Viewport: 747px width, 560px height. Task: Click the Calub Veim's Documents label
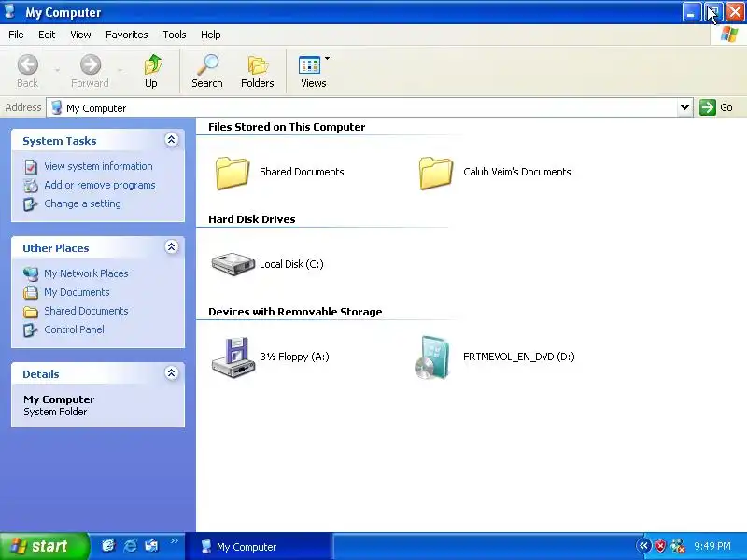(x=517, y=172)
